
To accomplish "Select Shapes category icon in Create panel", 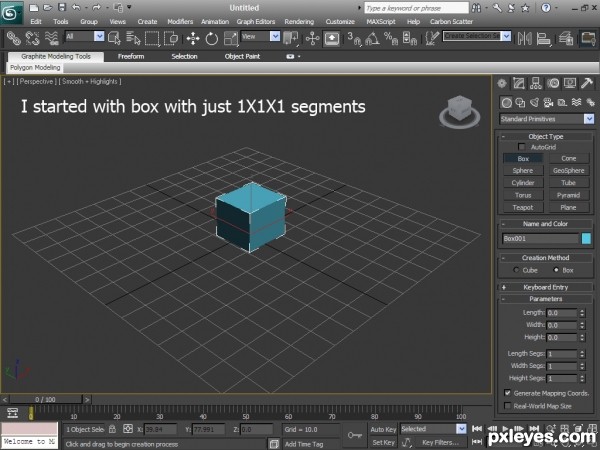I will point(520,103).
